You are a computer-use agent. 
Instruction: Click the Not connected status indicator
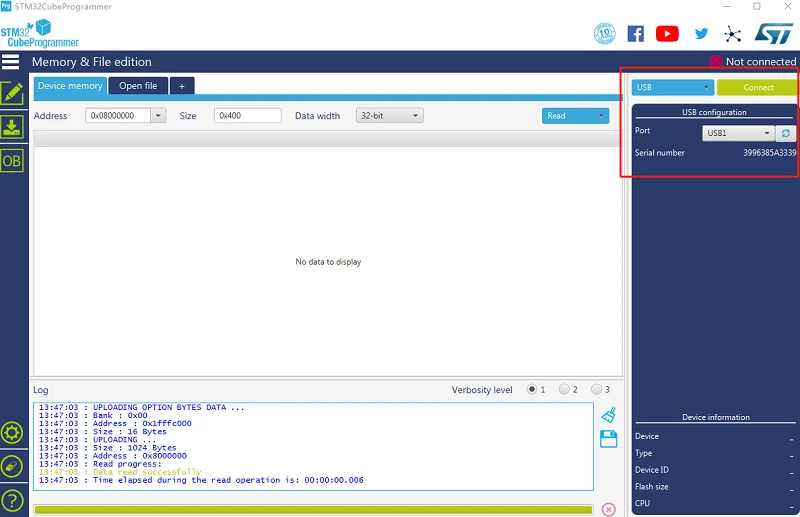753,62
